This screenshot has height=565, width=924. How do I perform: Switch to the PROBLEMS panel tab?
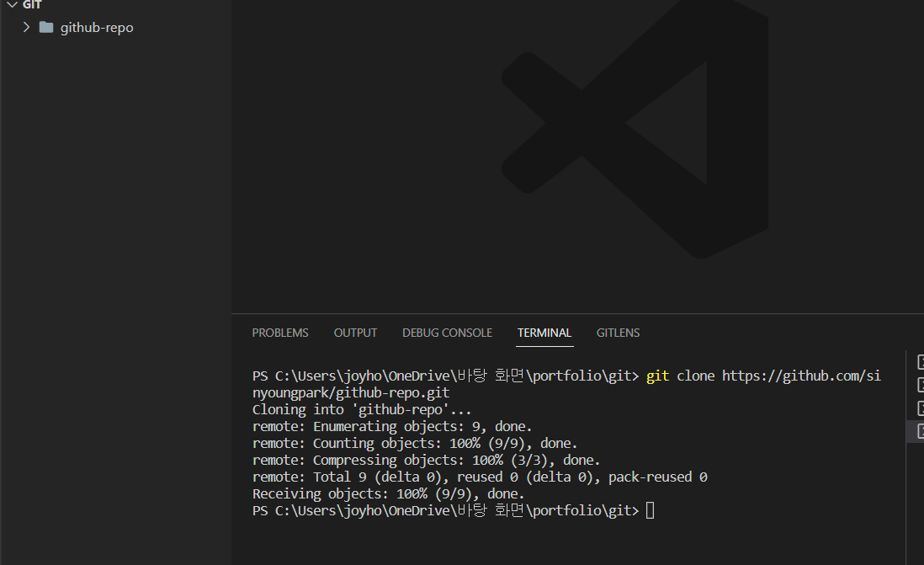tap(280, 333)
